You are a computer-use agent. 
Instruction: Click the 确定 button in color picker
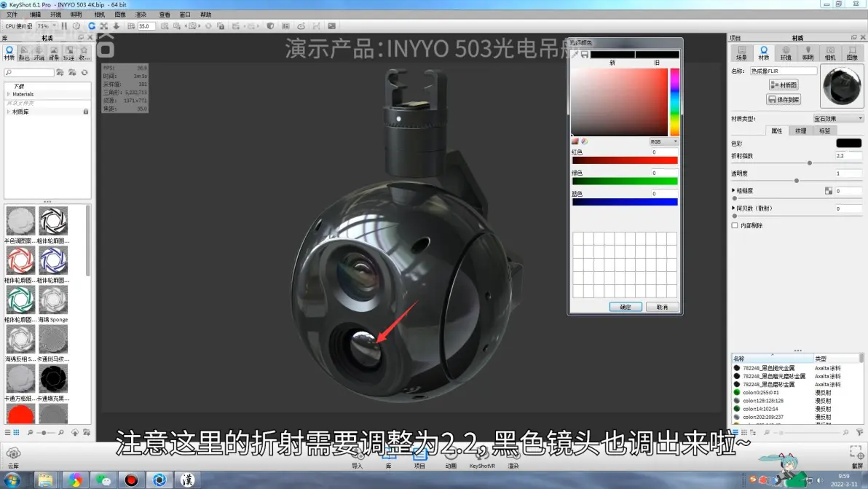[x=626, y=307]
